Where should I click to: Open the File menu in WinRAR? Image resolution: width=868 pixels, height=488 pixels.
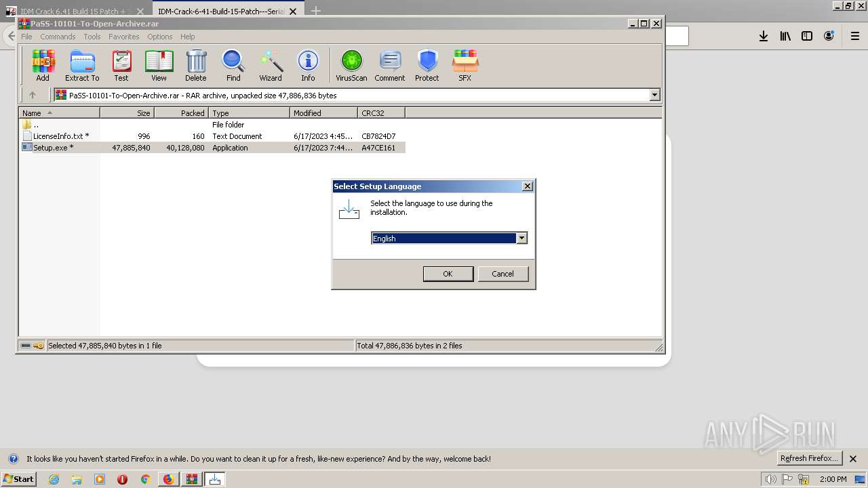tap(26, 37)
